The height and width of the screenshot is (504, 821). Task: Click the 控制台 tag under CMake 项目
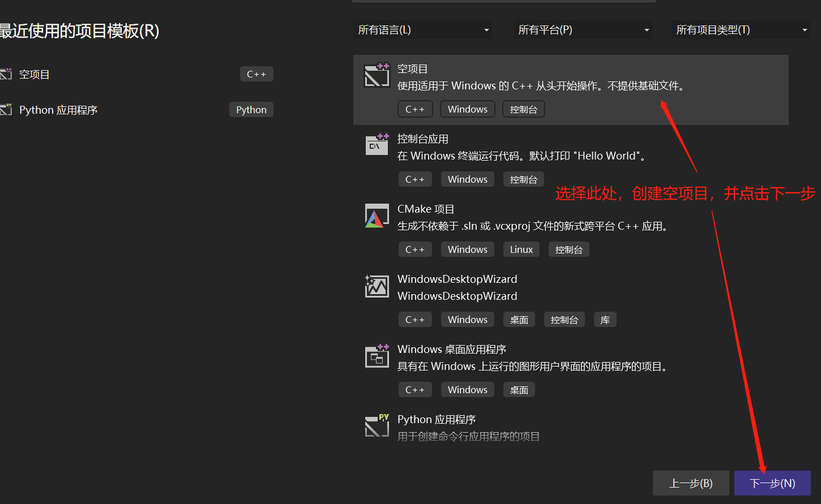click(x=569, y=249)
